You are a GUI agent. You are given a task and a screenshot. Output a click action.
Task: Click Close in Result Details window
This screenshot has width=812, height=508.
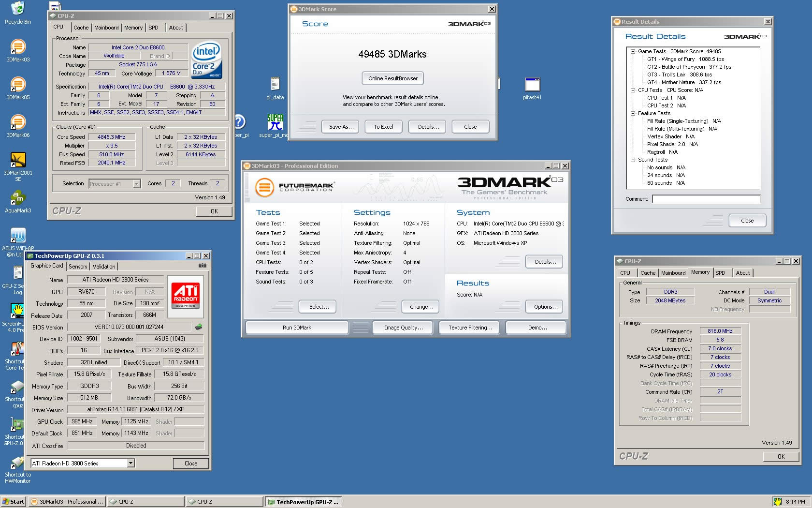pos(747,221)
